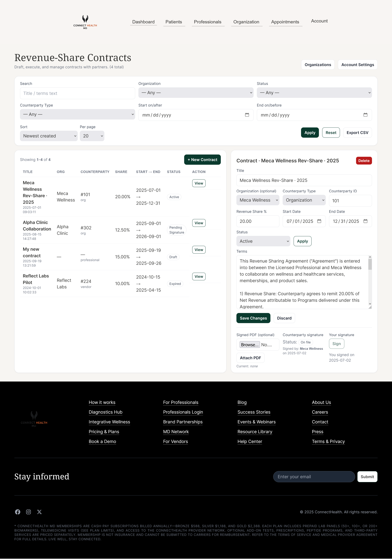Screen dimensions: 392x559
Task: Open the Instagram social icon in footer
Action: click(x=28, y=512)
